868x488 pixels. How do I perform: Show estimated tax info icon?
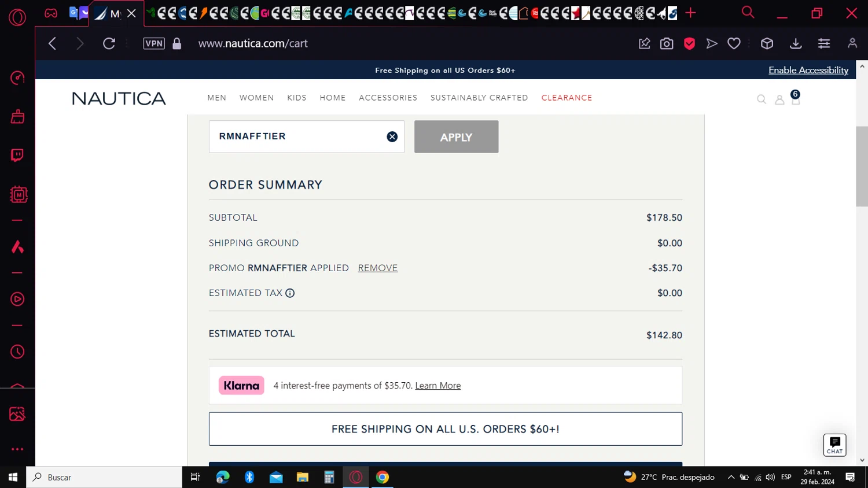coord(290,293)
